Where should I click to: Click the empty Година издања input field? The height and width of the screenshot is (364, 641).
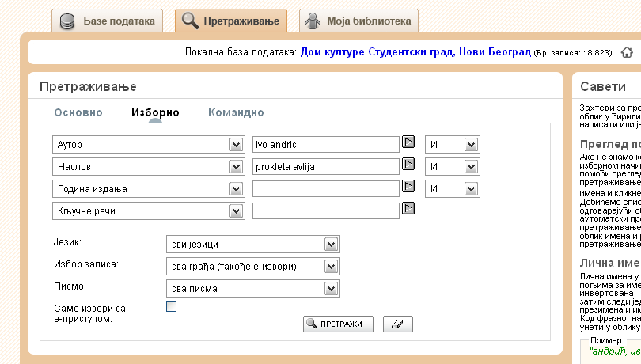click(x=325, y=189)
